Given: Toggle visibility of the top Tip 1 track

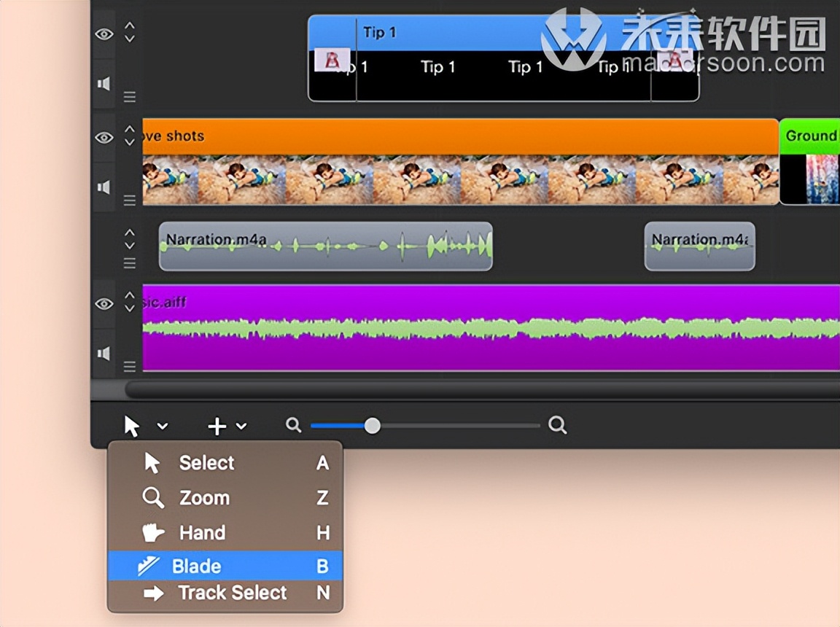Looking at the screenshot, I should (104, 34).
